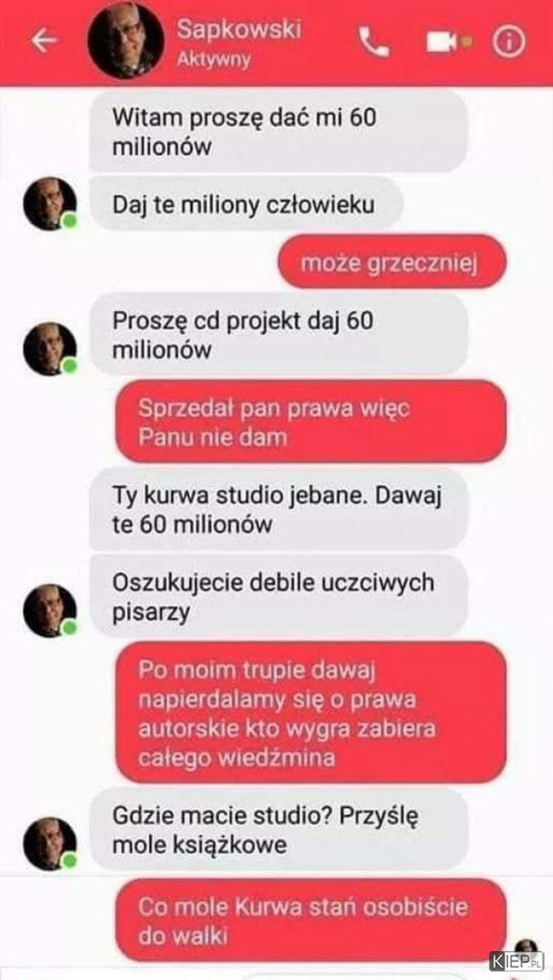Tap avatar beside 'Gdzie macie studio' message

click(50, 844)
